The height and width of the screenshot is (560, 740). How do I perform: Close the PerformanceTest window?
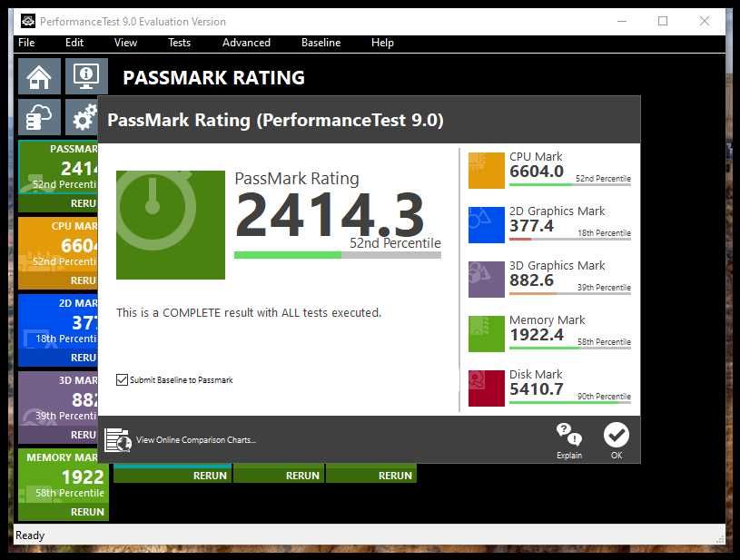point(704,21)
